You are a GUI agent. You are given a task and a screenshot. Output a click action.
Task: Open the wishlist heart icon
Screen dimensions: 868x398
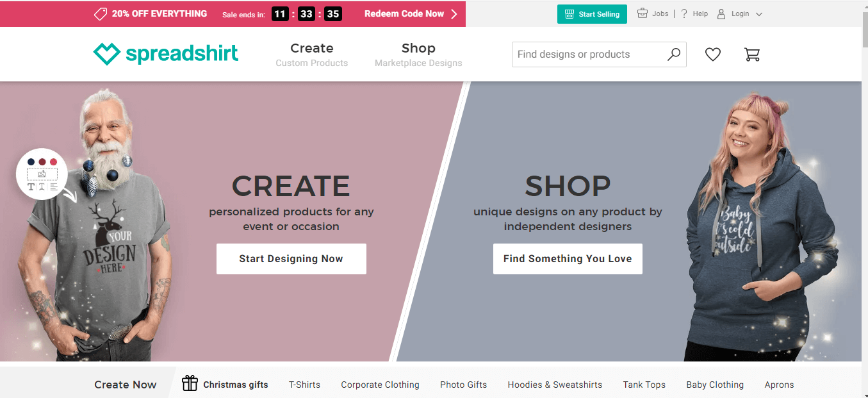[713, 54]
